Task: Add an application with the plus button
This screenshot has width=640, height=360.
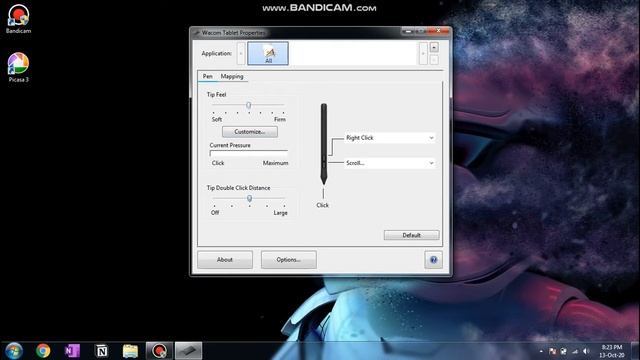Action: click(434, 47)
